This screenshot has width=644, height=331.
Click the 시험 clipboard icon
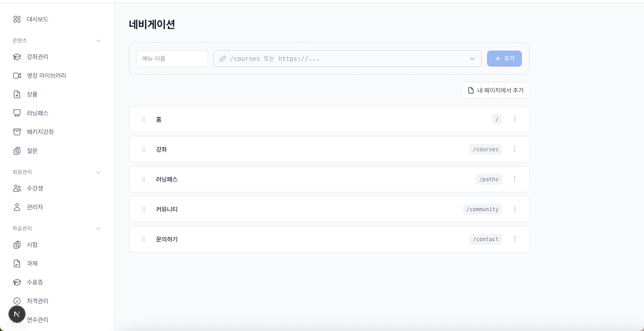17,245
